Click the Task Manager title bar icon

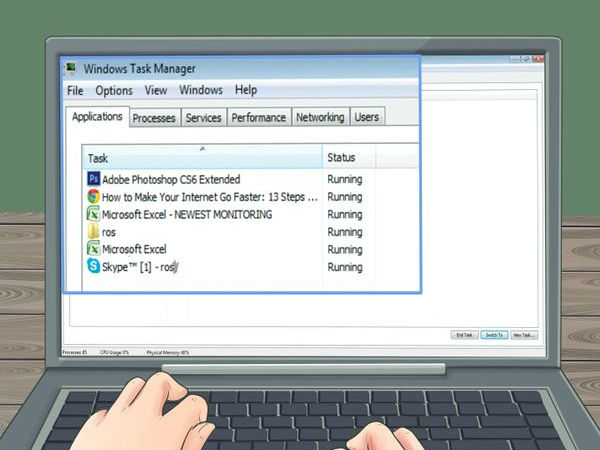point(71,69)
